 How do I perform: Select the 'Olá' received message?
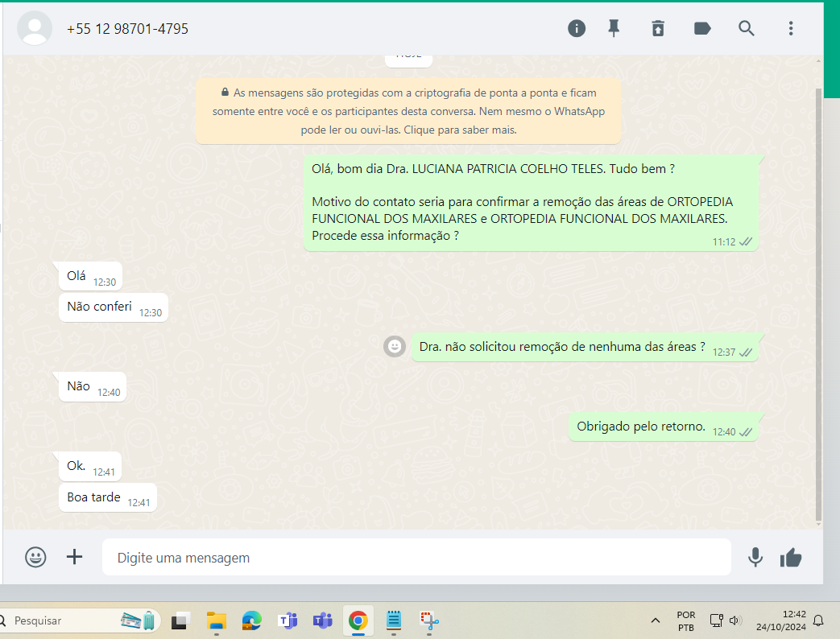point(90,276)
